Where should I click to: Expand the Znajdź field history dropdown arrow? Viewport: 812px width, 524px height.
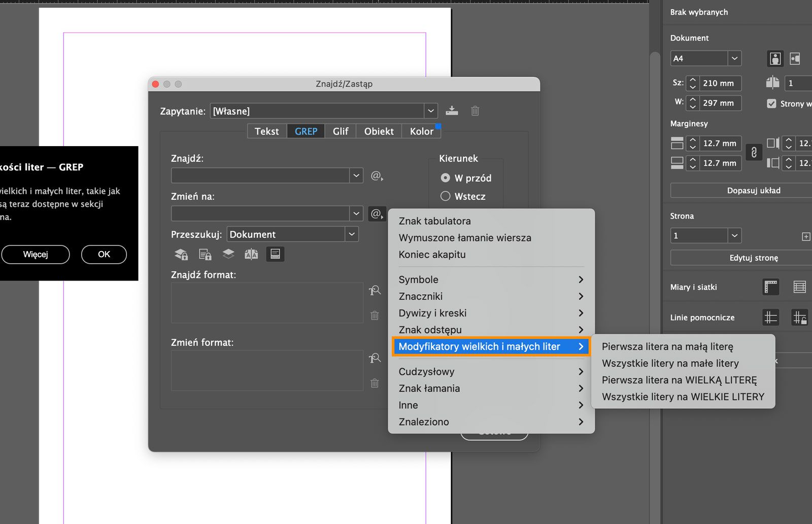(x=356, y=176)
